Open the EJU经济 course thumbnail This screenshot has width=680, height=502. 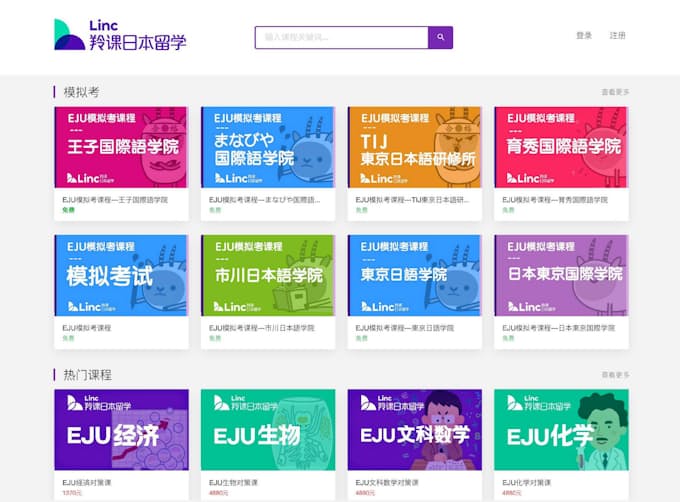point(121,430)
